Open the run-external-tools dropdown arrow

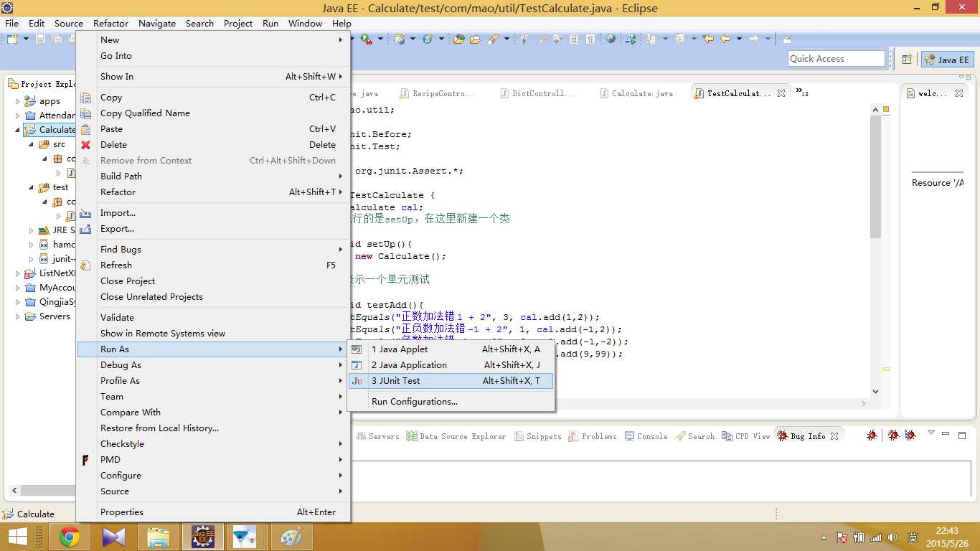(x=380, y=39)
